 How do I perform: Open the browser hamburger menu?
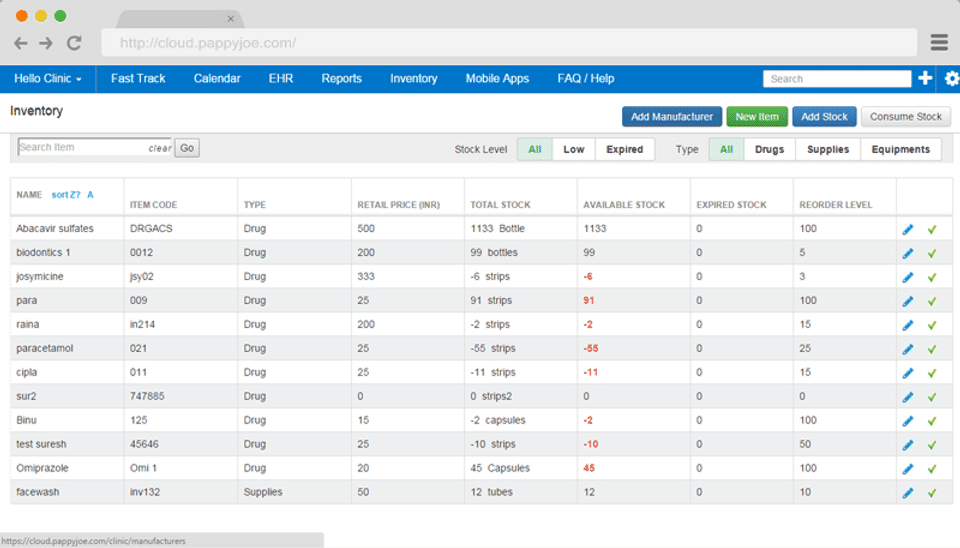(939, 42)
